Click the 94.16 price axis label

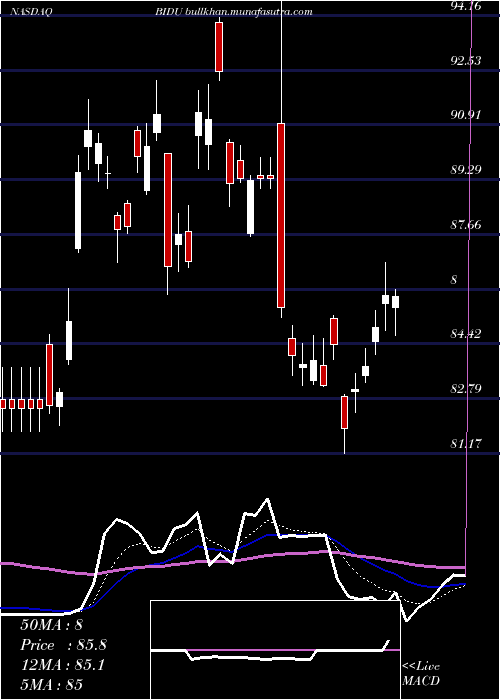pyautogui.click(x=466, y=6)
